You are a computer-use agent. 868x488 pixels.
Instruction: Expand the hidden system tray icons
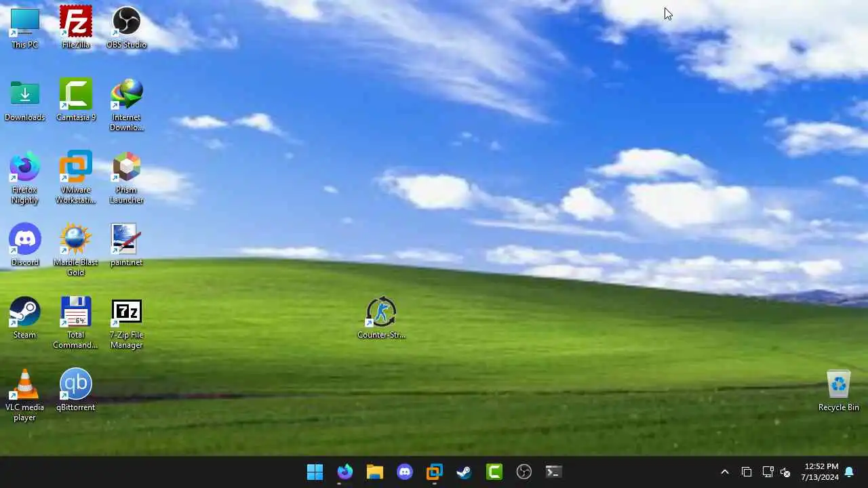pyautogui.click(x=724, y=472)
